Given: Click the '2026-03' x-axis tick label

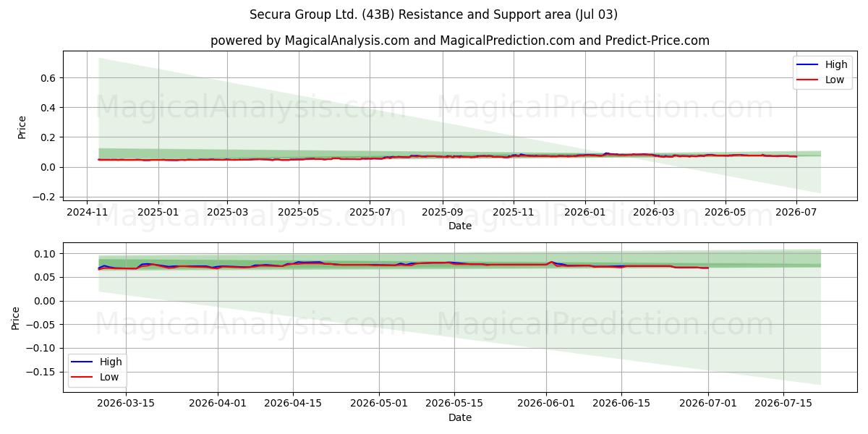Looking at the screenshot, I should (x=654, y=213).
